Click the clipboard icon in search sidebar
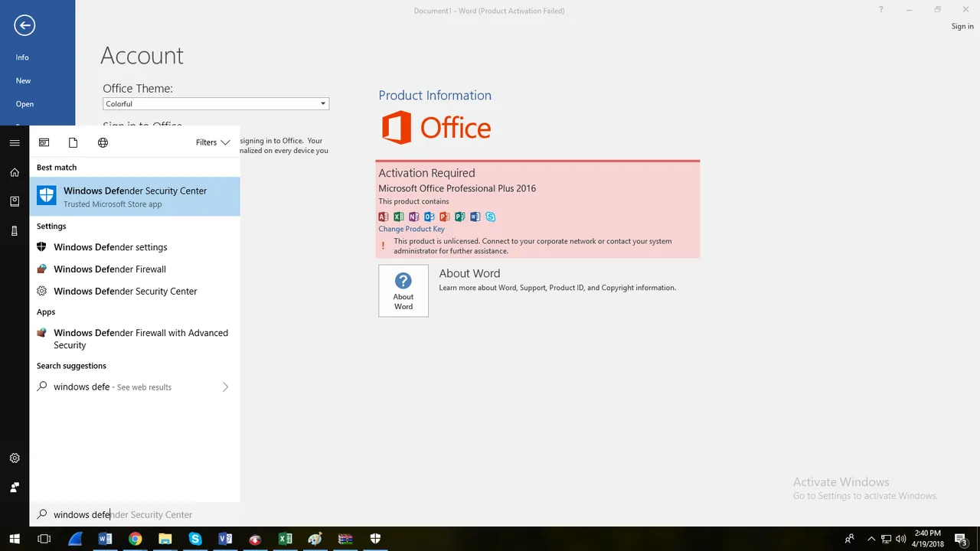This screenshot has width=980, height=551. tap(15, 201)
